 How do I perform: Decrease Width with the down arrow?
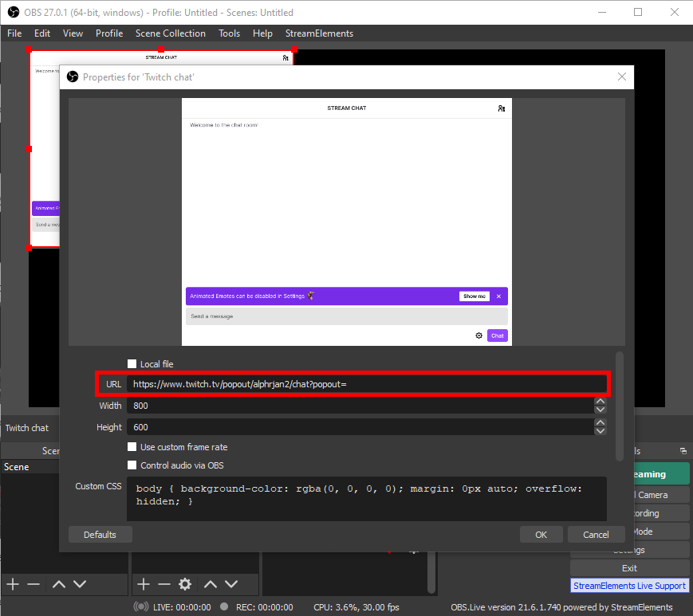coord(600,410)
